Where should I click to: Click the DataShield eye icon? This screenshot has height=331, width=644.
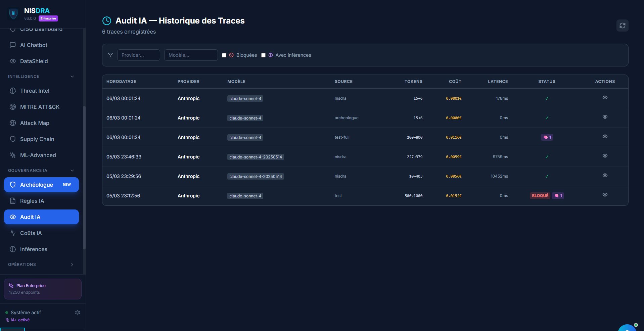(x=13, y=61)
